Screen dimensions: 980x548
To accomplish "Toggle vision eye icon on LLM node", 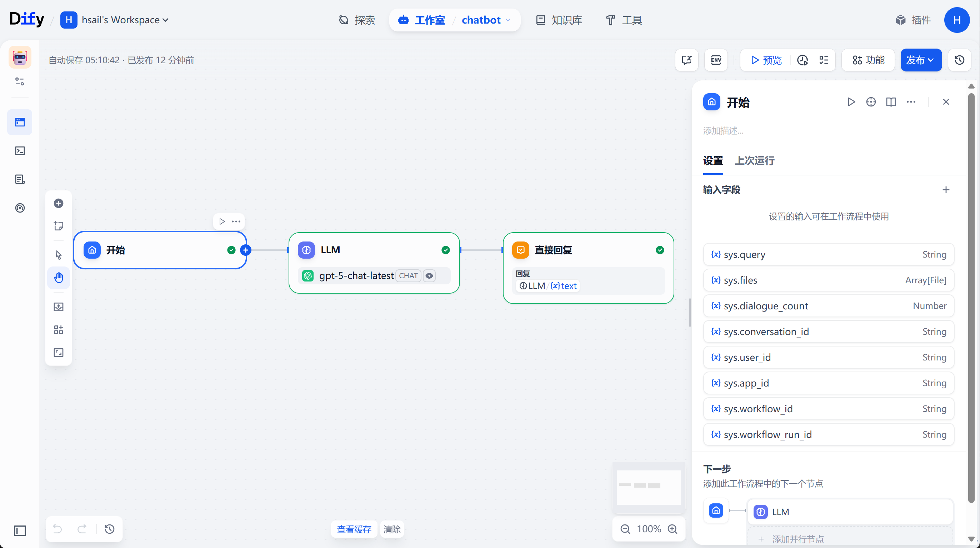I will point(430,276).
